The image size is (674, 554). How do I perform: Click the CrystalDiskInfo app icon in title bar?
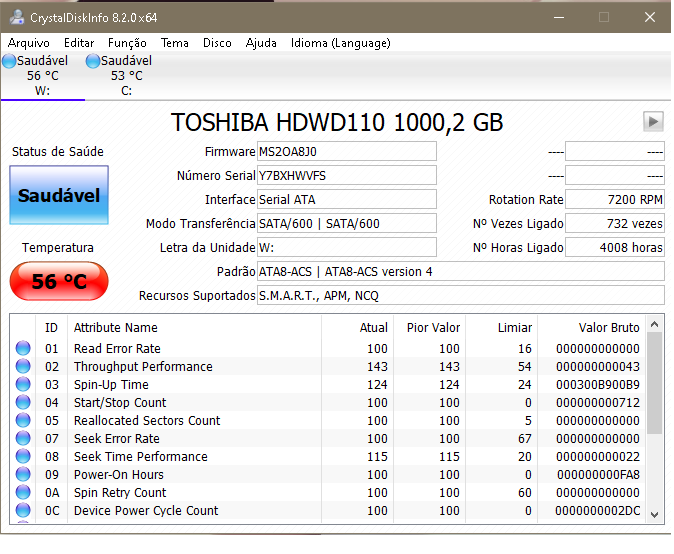[16, 17]
